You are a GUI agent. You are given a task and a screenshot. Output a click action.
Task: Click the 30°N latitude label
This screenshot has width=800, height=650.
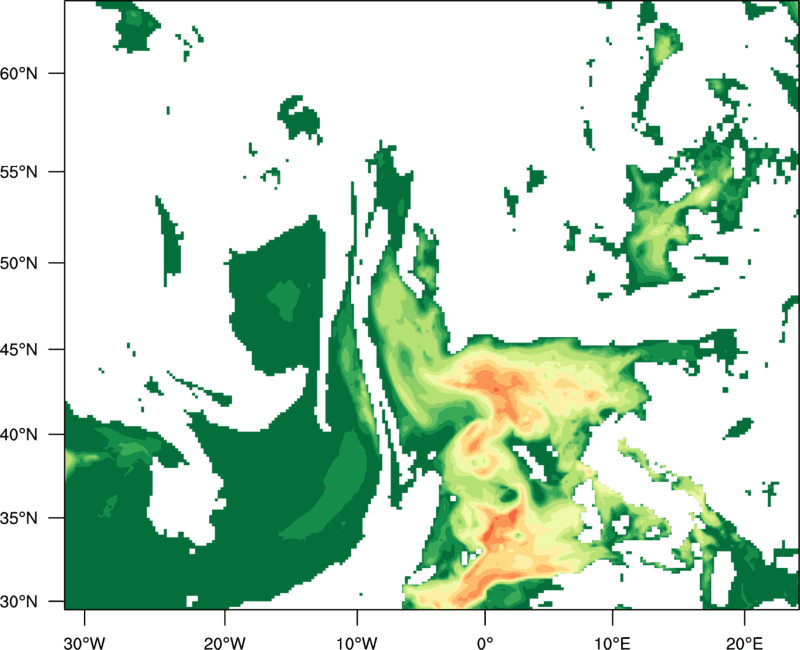pyautogui.click(x=18, y=602)
